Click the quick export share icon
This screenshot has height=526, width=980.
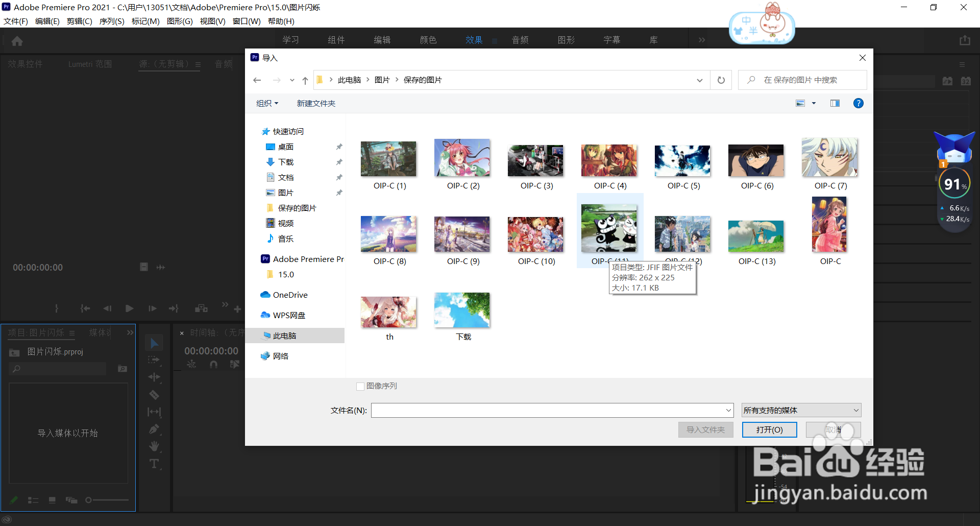[x=965, y=40]
